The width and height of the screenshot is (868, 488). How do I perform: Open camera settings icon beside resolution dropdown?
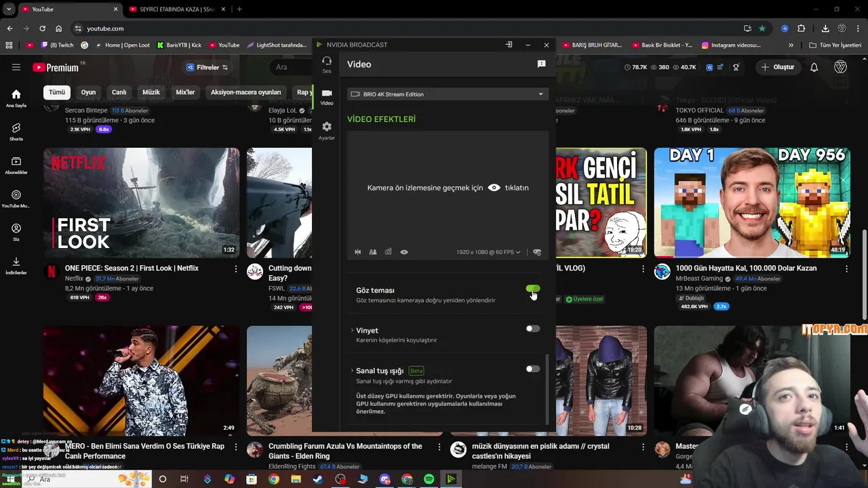click(537, 252)
